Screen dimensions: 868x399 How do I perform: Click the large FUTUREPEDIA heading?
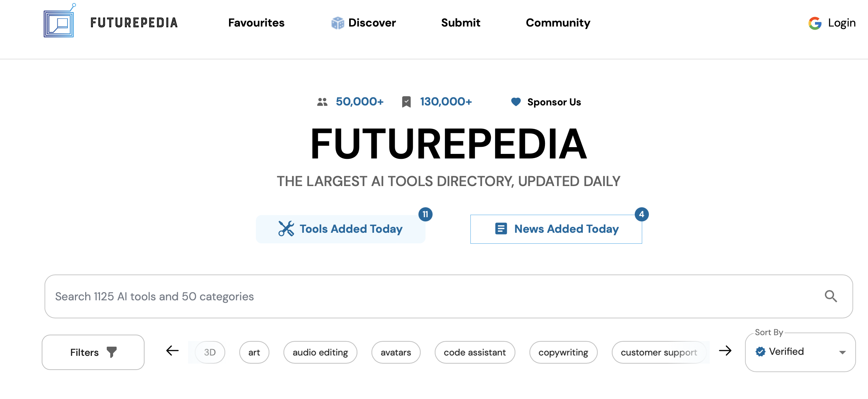[448, 144]
